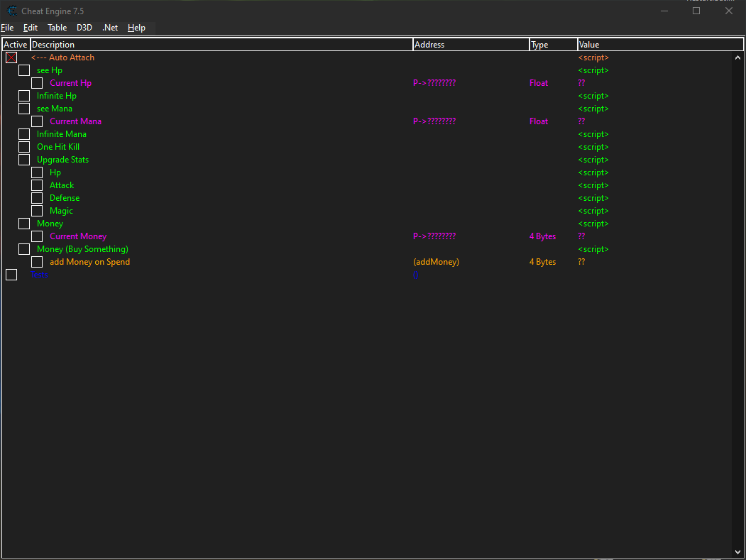Viewport: 746px width, 560px height.
Task: Select the 'Current Hp' entry
Action: coord(70,83)
